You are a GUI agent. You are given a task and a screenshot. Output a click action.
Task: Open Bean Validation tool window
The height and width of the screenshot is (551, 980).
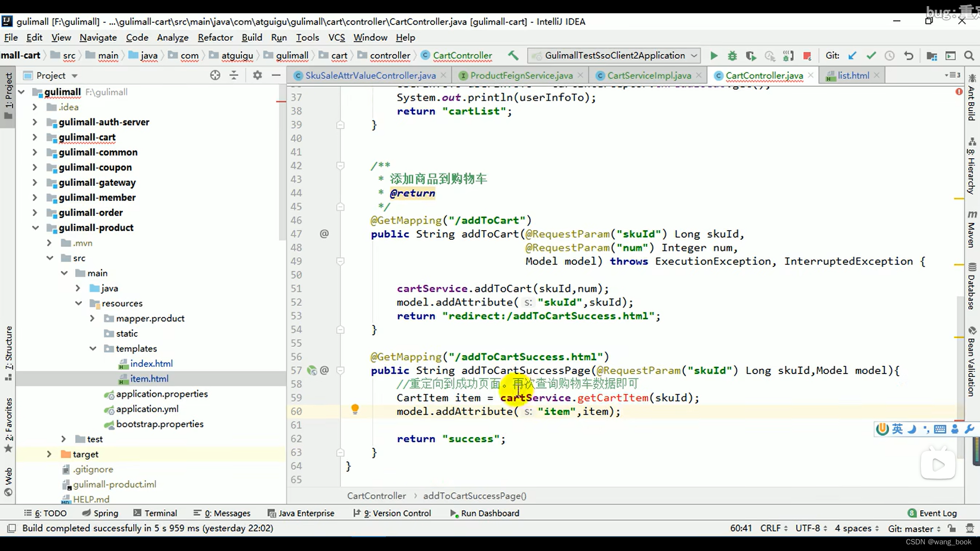[x=972, y=361]
